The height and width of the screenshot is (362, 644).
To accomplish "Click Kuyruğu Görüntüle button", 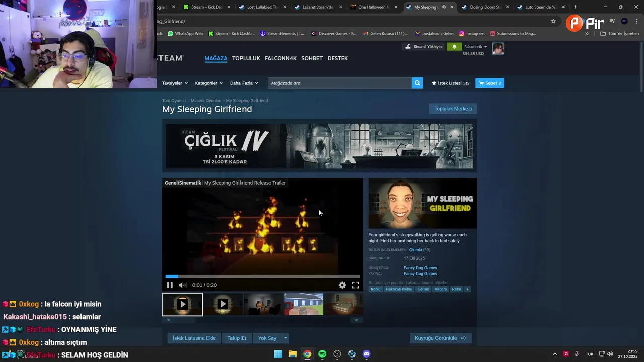I will pyautogui.click(x=441, y=338).
